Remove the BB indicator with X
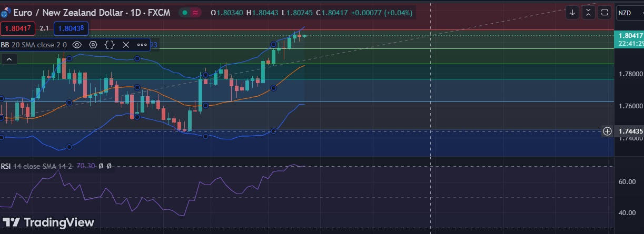 [126, 45]
